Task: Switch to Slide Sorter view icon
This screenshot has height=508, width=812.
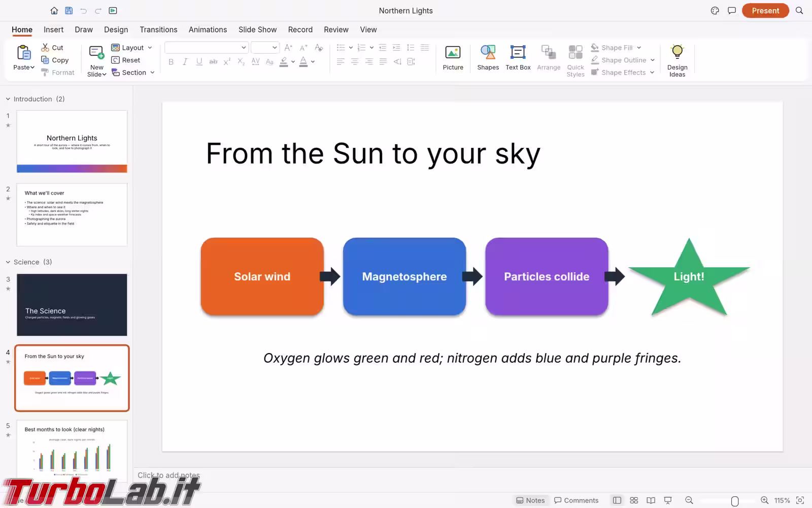Action: coord(634,500)
